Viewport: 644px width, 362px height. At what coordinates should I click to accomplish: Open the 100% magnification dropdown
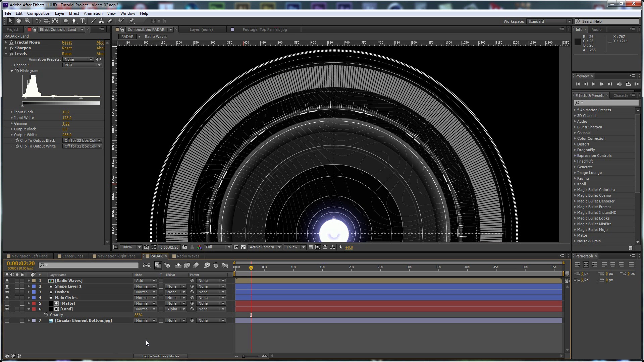click(131, 247)
